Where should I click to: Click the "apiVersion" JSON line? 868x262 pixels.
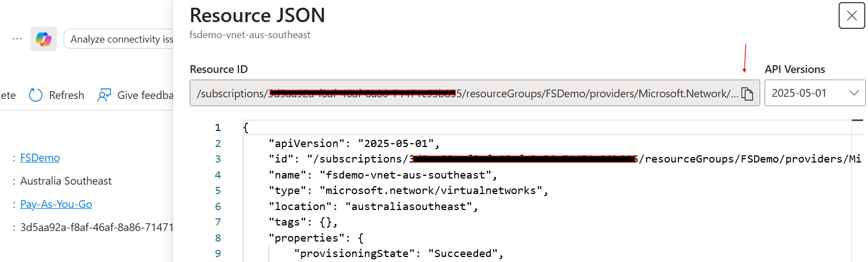[x=354, y=143]
